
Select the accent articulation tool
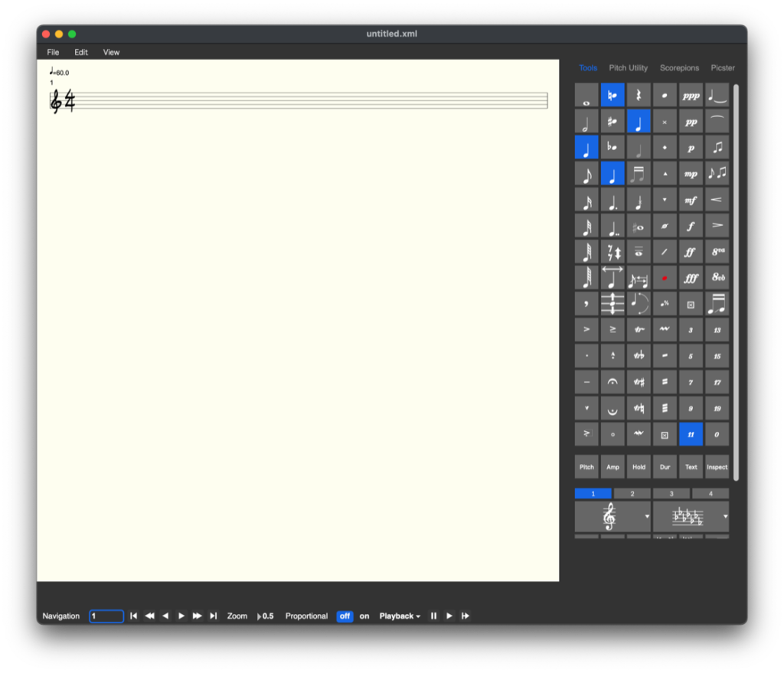tap(586, 329)
